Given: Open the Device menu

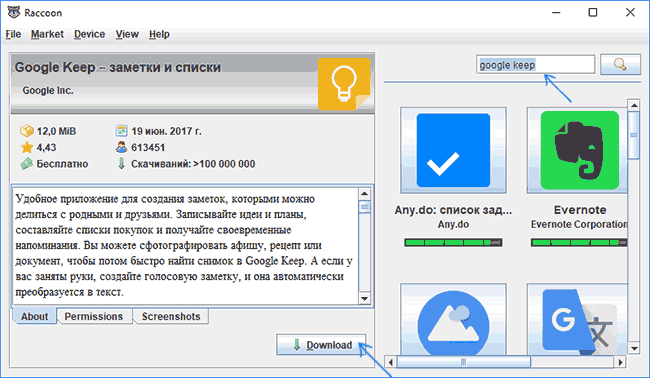Looking at the screenshot, I should 89,34.
